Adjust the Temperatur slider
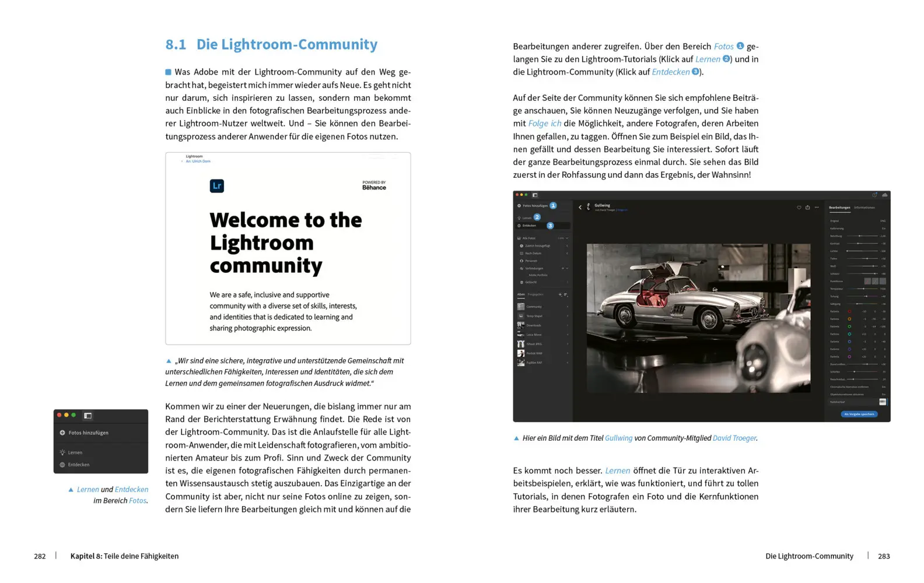Viewport: 924px width, 583px height. [864, 289]
